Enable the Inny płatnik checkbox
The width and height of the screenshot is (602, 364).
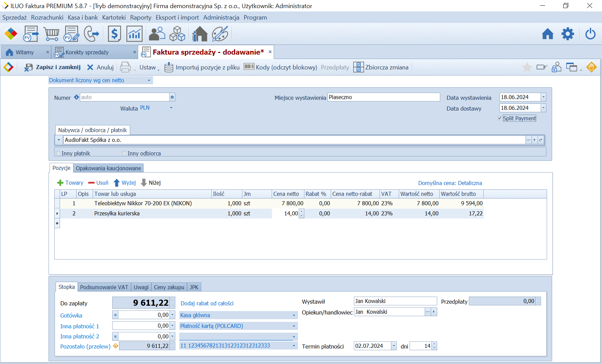point(58,153)
